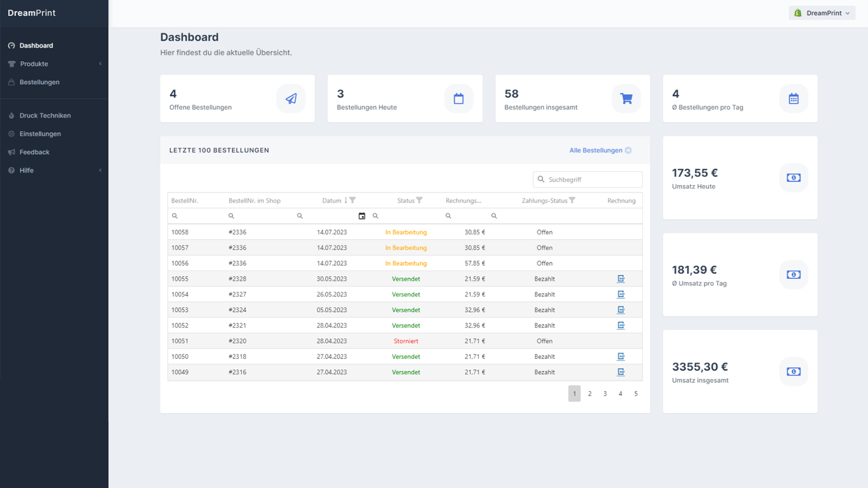
Task: Click the paper plane icon in Offene Bestellungen
Action: (291, 99)
